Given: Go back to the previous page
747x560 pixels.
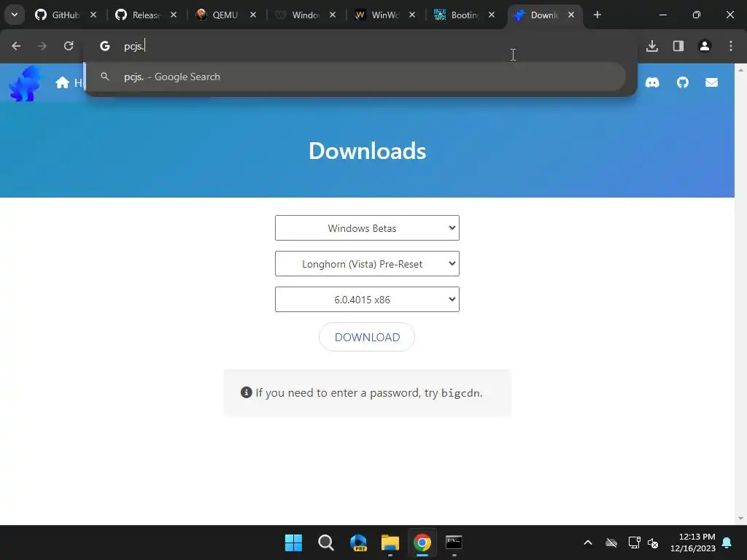Looking at the screenshot, I should click(x=16, y=46).
